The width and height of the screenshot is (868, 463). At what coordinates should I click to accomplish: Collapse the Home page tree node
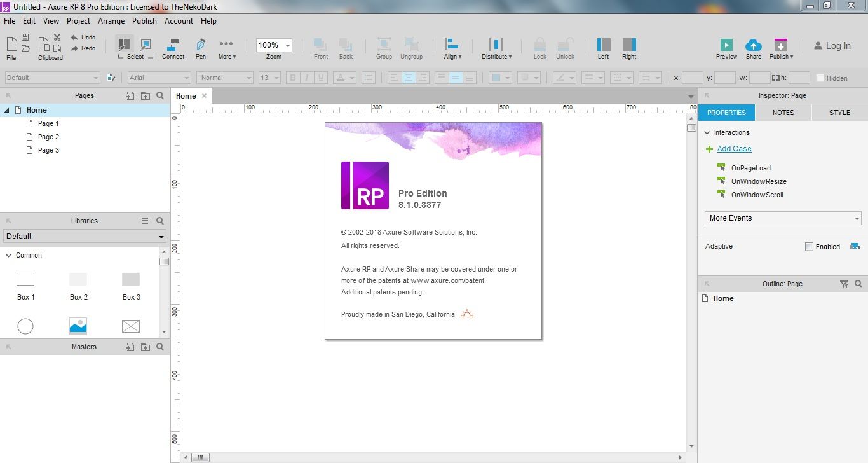[7, 110]
